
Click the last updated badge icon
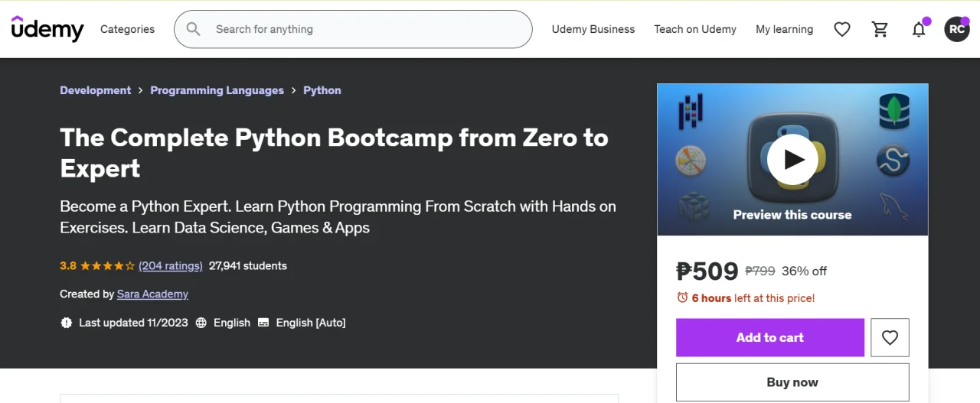(x=67, y=323)
